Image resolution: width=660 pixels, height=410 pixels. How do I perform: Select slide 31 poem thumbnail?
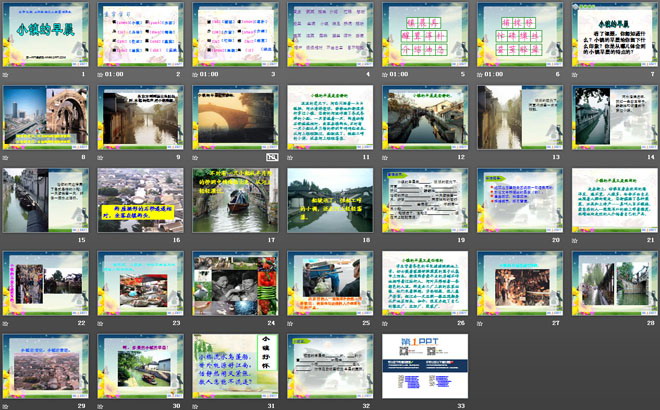(235, 366)
